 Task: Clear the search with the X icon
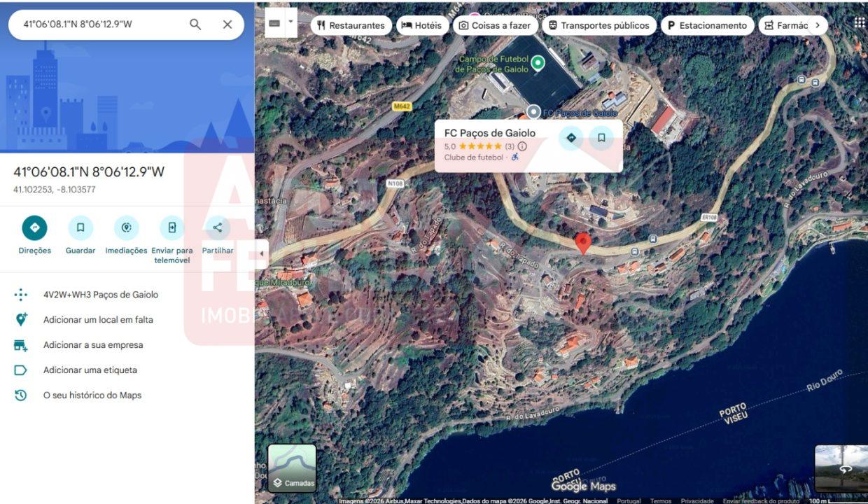(x=227, y=24)
